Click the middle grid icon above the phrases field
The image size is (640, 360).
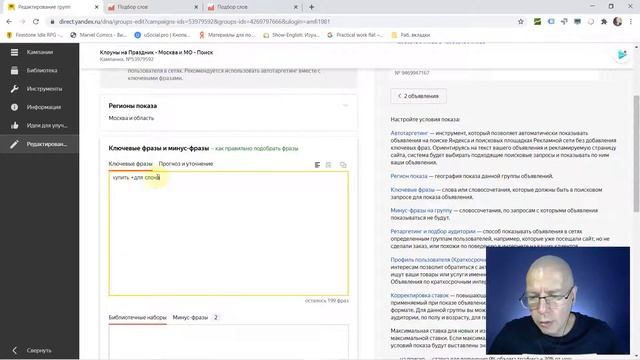[329, 165]
